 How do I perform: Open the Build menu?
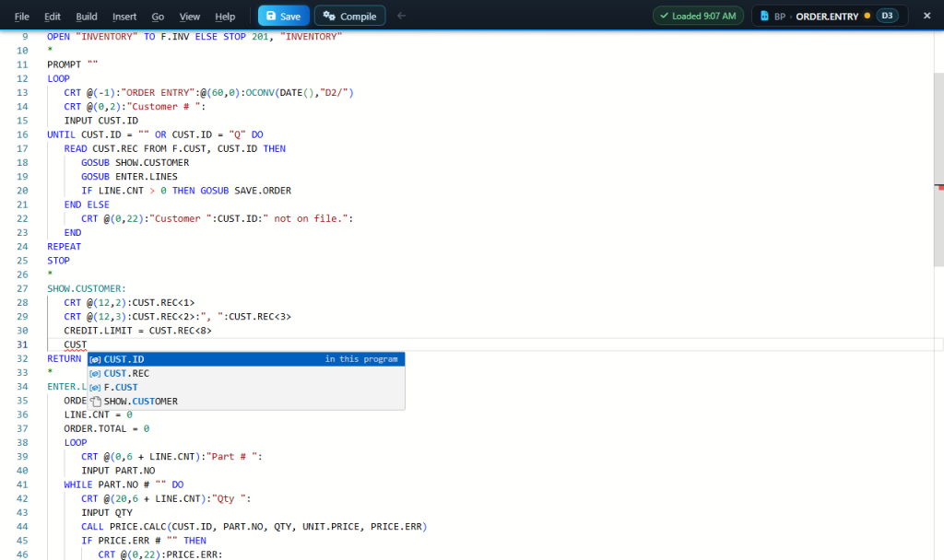(x=87, y=17)
